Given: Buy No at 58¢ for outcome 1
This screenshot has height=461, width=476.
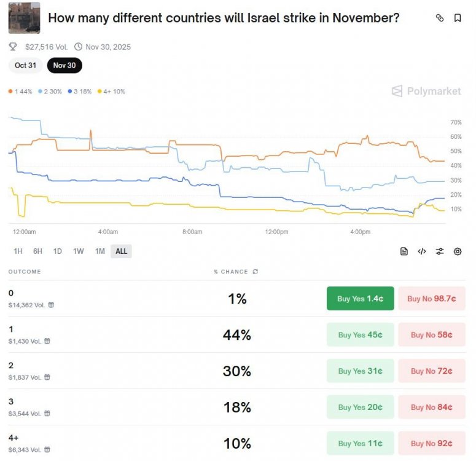Looking at the screenshot, I should point(432,334).
